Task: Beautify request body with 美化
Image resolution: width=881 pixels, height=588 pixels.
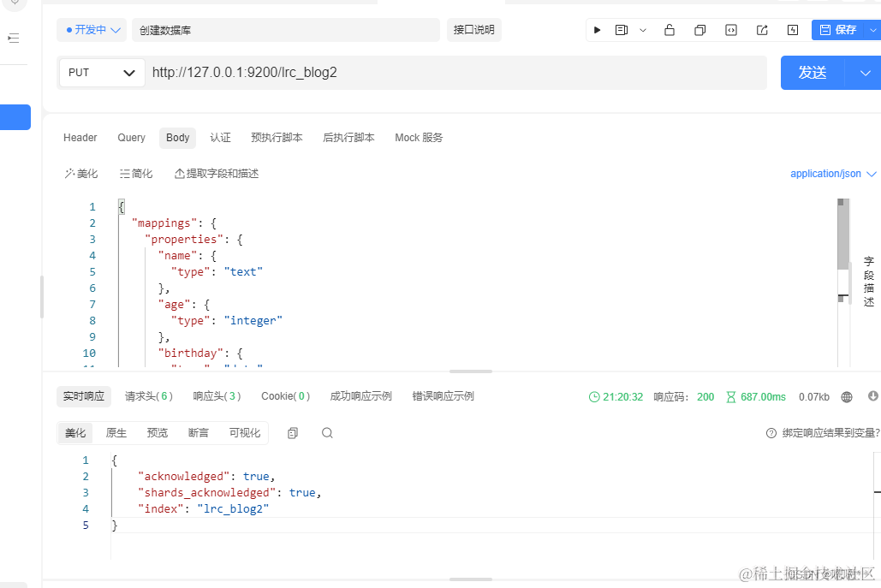Action: 80,174
